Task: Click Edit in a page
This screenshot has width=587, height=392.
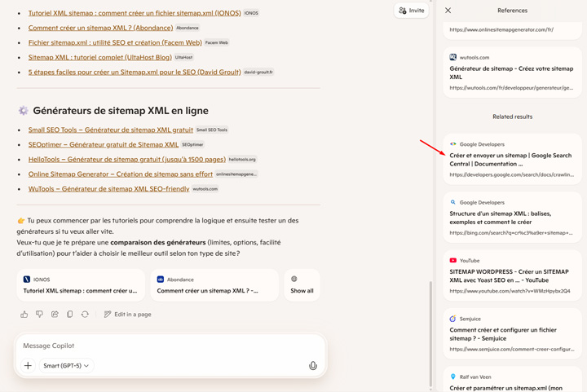Action: (127, 314)
